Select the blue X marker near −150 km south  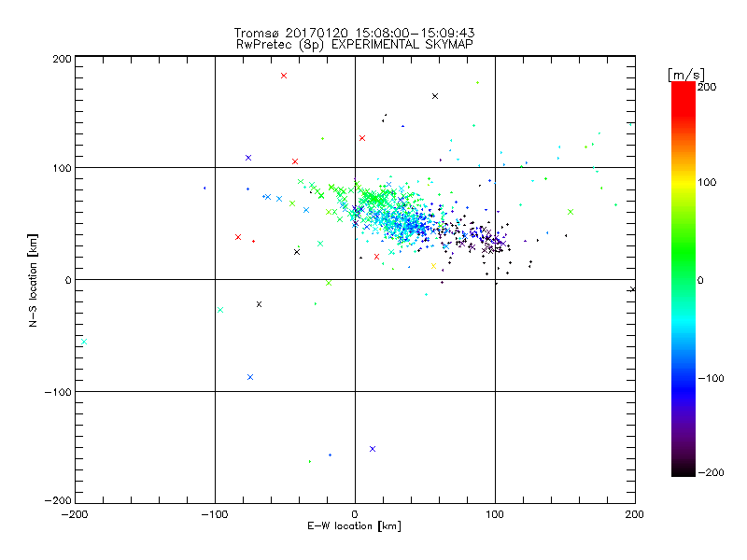[x=373, y=449]
